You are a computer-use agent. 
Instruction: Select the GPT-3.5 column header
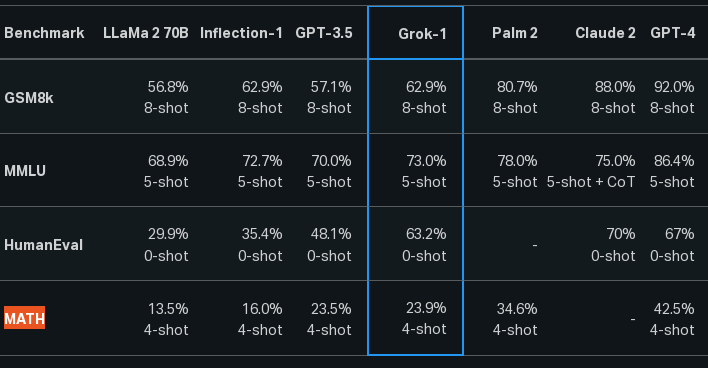tap(324, 33)
